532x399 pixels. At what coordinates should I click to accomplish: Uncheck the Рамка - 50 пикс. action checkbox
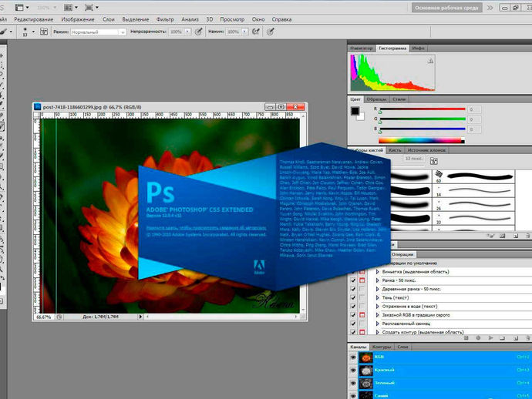[x=353, y=280]
